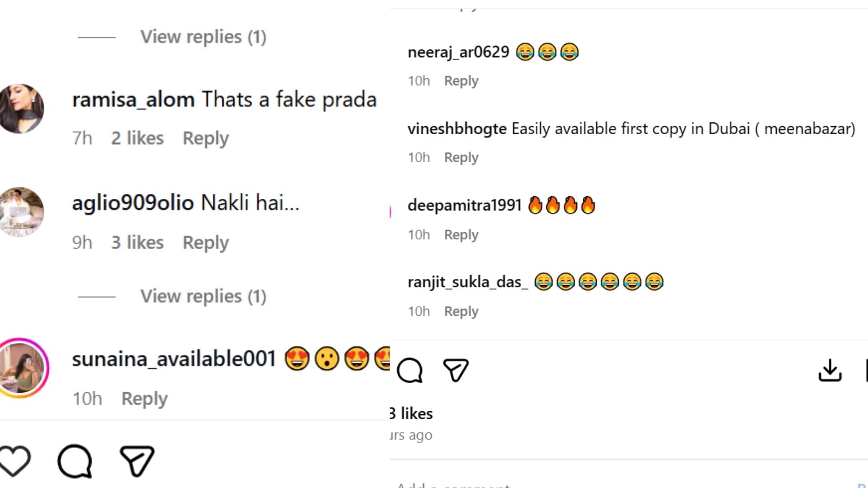This screenshot has height=488, width=868.
Task: Click the heart like icon in left panel
Action: [15, 461]
